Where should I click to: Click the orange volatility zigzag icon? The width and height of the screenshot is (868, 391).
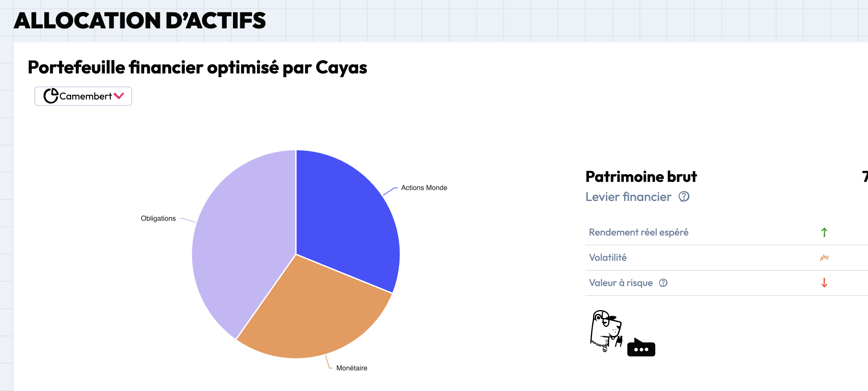[824, 258]
